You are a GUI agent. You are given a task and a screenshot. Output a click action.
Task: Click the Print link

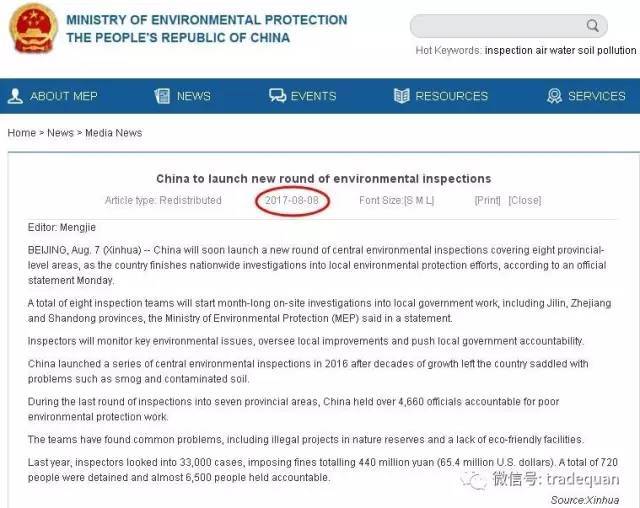tap(487, 200)
